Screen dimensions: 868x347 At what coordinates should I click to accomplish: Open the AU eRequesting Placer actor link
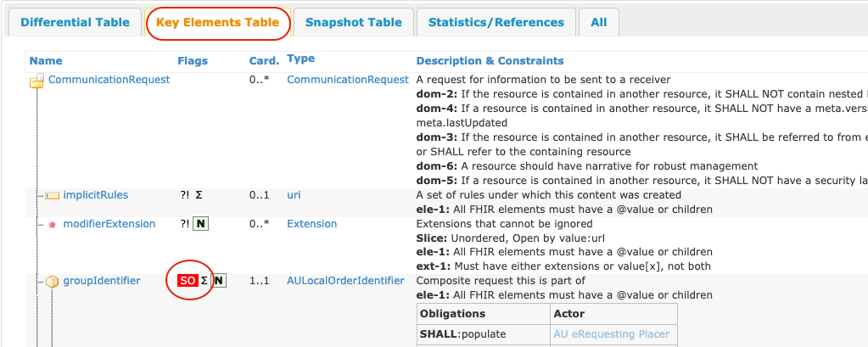pyautogui.click(x=611, y=334)
